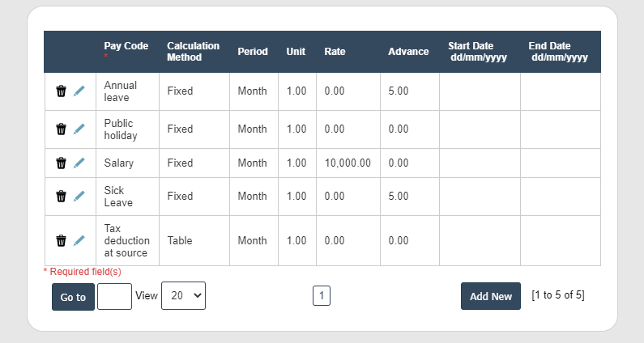
Task: Focus the page number input field
Action: (114, 296)
